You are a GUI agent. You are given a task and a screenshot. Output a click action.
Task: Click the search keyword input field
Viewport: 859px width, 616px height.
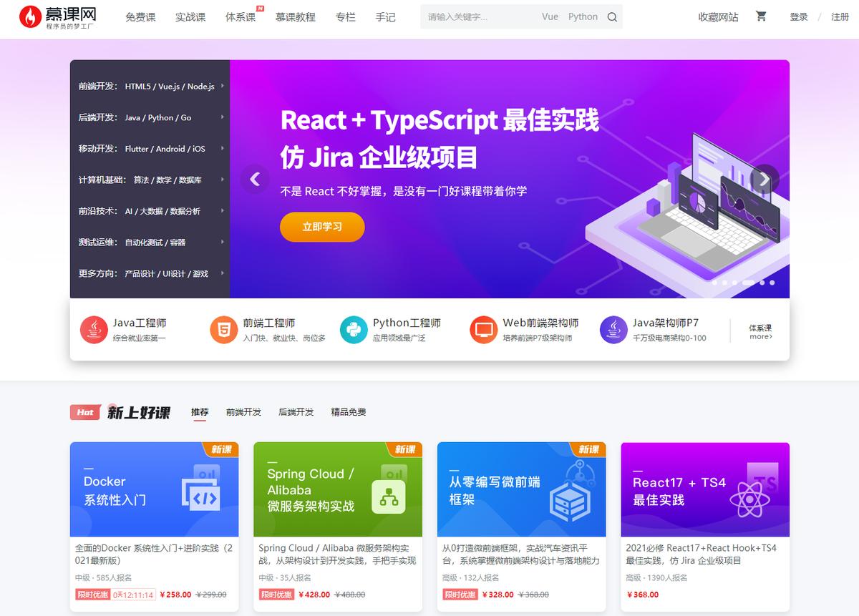(x=480, y=17)
